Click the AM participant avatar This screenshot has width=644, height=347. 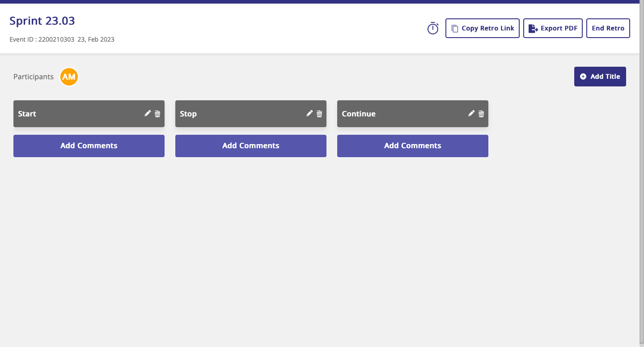pos(69,77)
